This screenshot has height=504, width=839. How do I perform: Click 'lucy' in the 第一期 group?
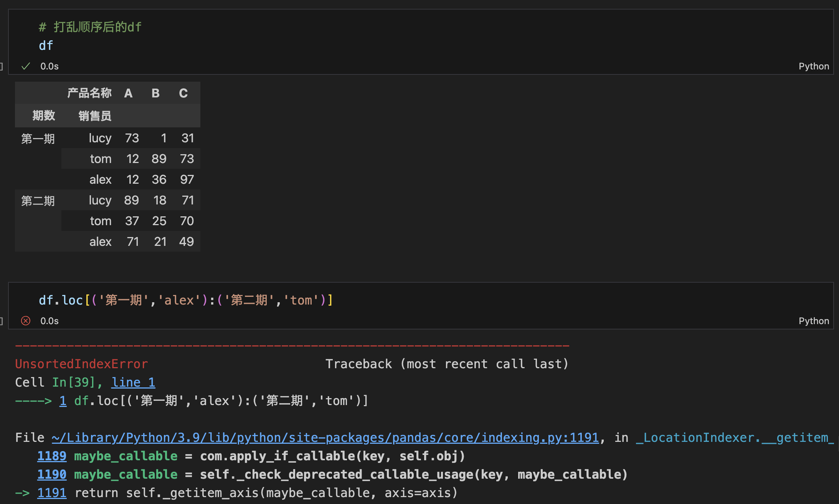tap(100, 138)
